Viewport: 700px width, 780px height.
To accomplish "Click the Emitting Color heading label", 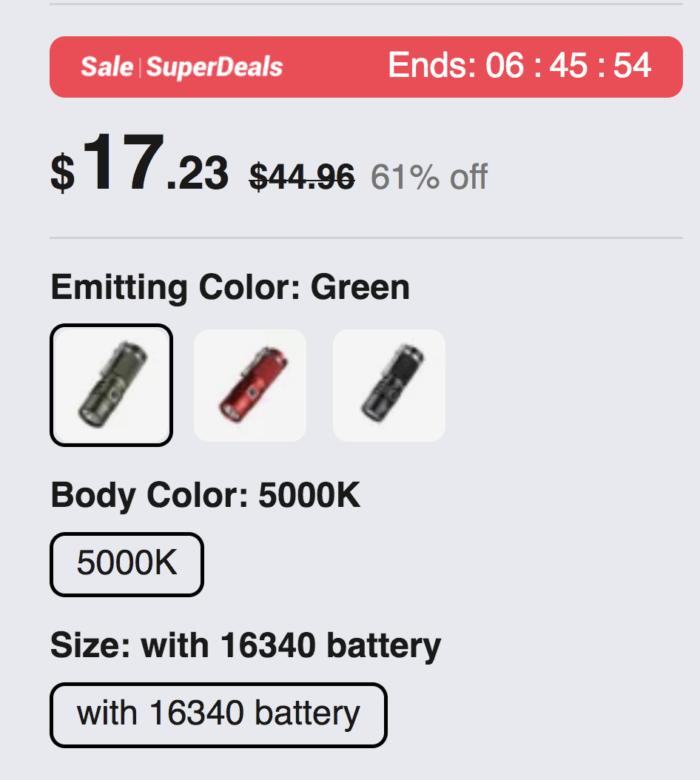I will point(175,288).
